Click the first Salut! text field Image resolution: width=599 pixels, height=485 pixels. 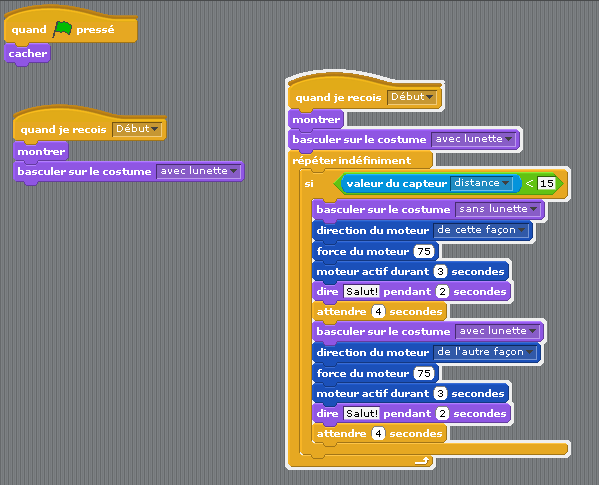[361, 291]
